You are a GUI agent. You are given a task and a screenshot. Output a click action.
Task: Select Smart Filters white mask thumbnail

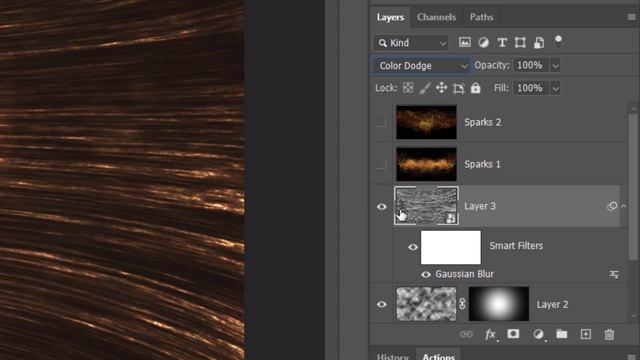(x=451, y=247)
